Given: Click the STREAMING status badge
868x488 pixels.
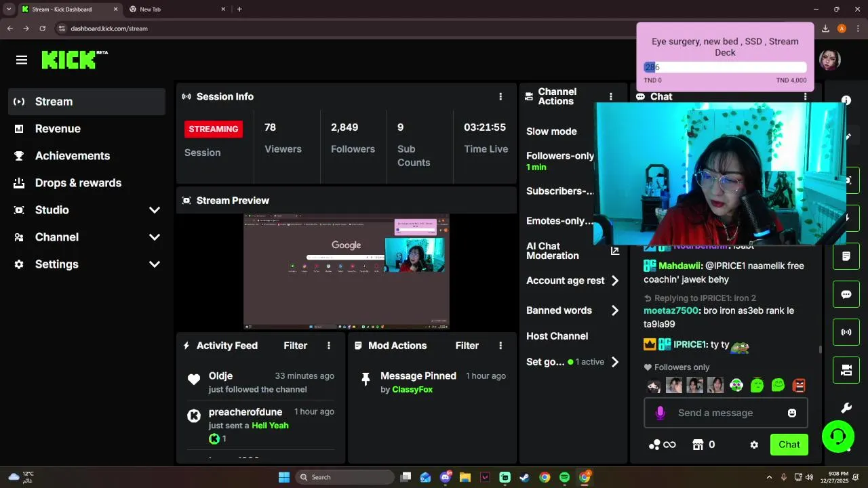Looking at the screenshot, I should click(214, 129).
